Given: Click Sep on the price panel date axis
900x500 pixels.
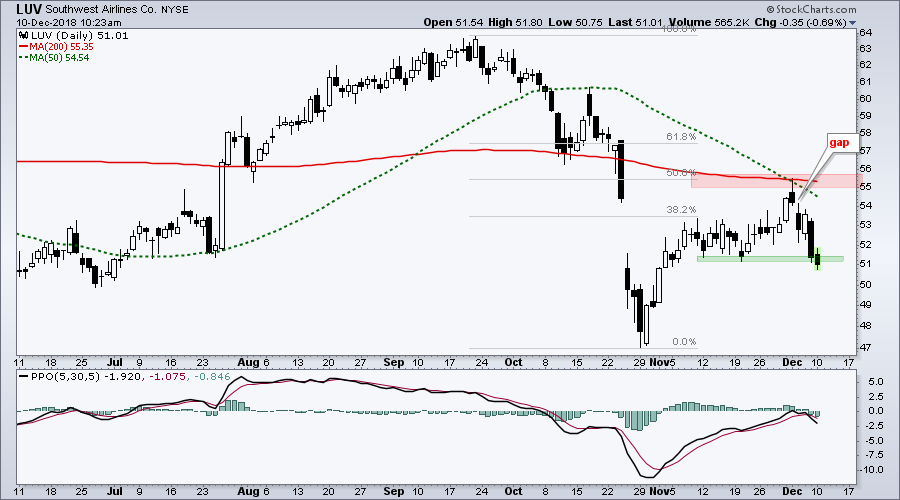Looking at the screenshot, I should pyautogui.click(x=394, y=362).
